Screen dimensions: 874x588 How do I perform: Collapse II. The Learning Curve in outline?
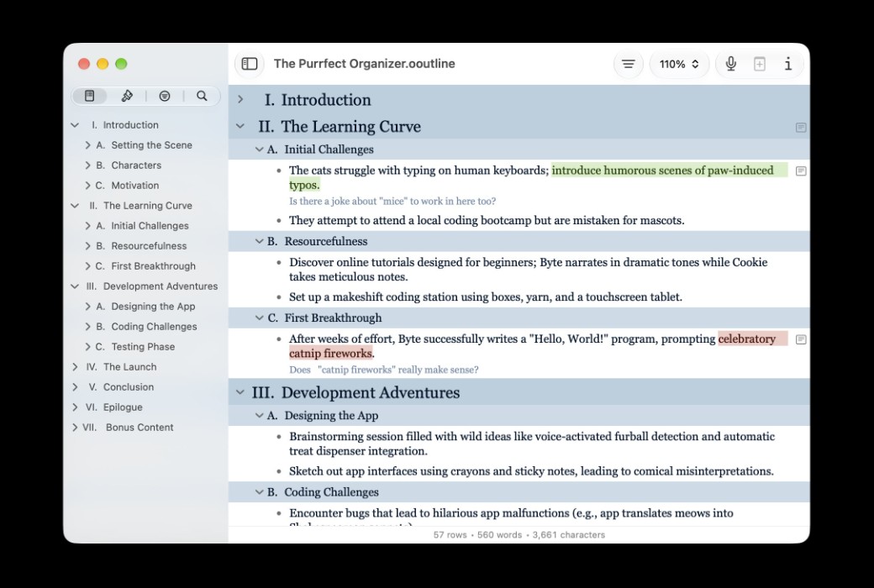(240, 126)
